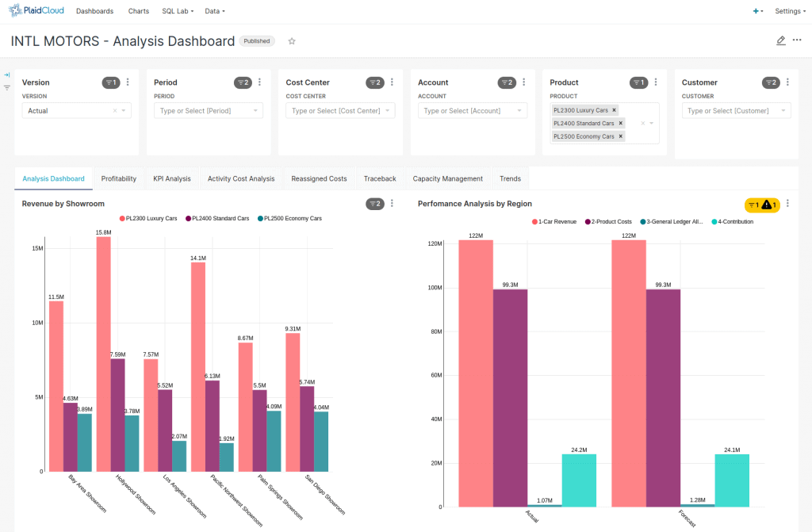Open the Customer select dropdown
812x532 pixels.
(x=737, y=110)
